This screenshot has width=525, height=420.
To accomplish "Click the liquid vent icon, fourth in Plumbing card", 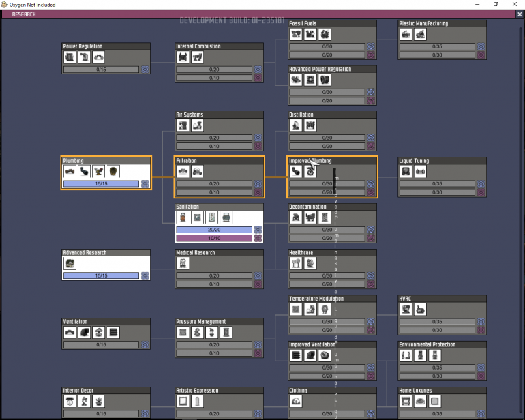I will coord(112,172).
